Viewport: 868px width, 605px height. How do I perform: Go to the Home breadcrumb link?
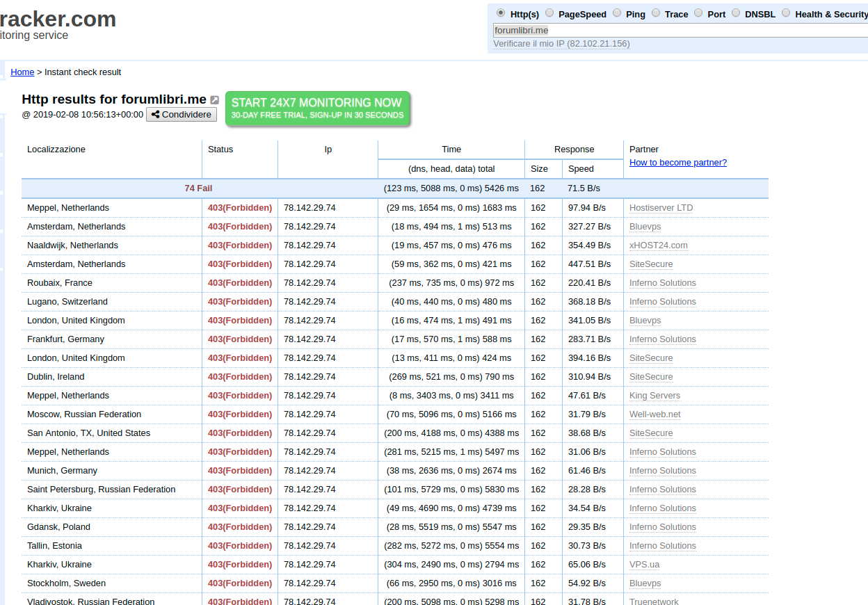tap(22, 72)
